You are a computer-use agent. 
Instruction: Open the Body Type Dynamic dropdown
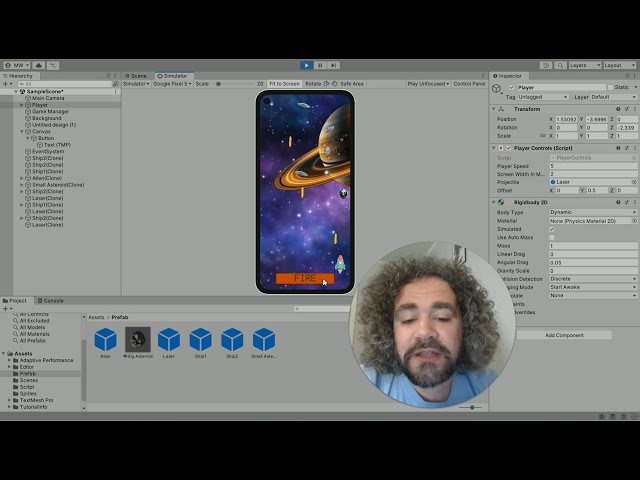click(593, 212)
